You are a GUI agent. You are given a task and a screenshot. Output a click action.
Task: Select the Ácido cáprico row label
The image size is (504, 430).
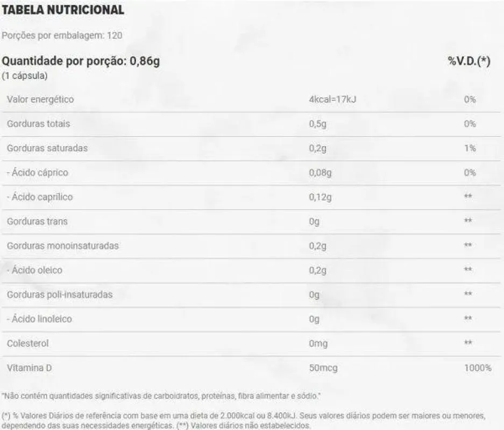[38, 173]
